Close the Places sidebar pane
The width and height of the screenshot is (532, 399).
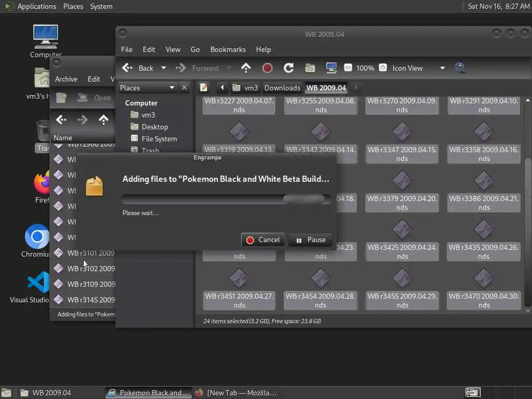pyautogui.click(x=184, y=88)
